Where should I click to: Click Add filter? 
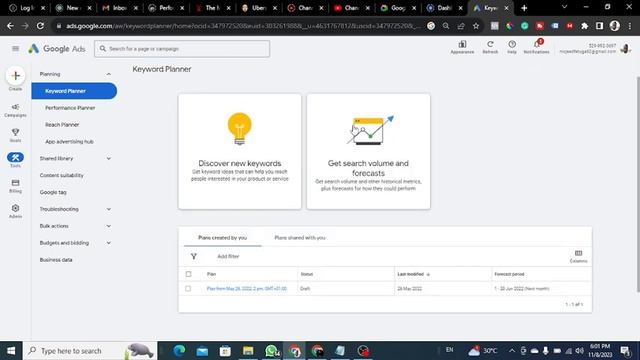pyautogui.click(x=228, y=256)
